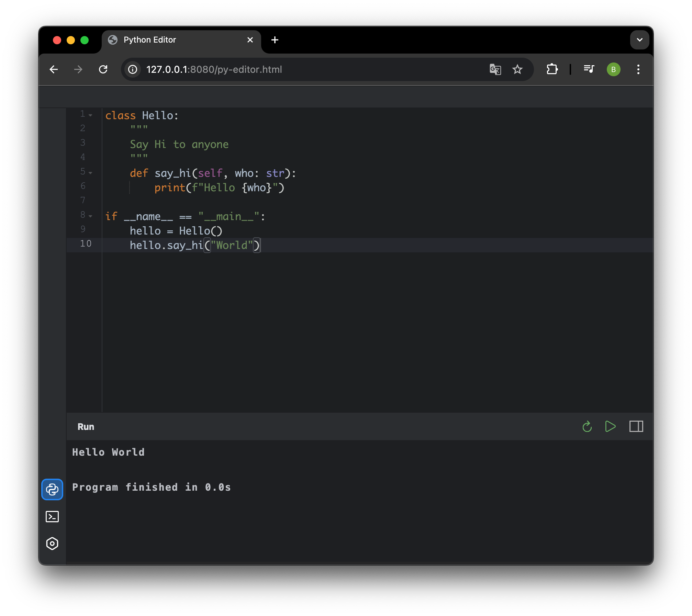
Task: Open Google Translate page icon
Action: pyautogui.click(x=495, y=69)
